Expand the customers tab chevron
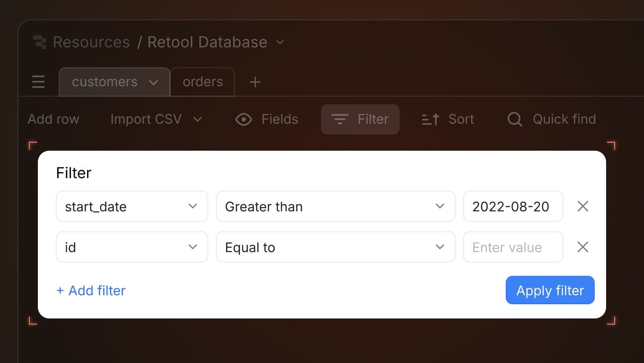This screenshot has height=363, width=644. [x=153, y=82]
